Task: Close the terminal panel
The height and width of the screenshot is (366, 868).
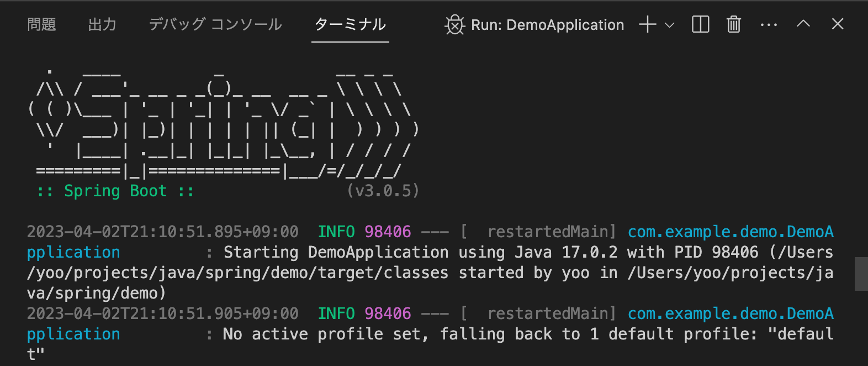Action: coord(838,24)
